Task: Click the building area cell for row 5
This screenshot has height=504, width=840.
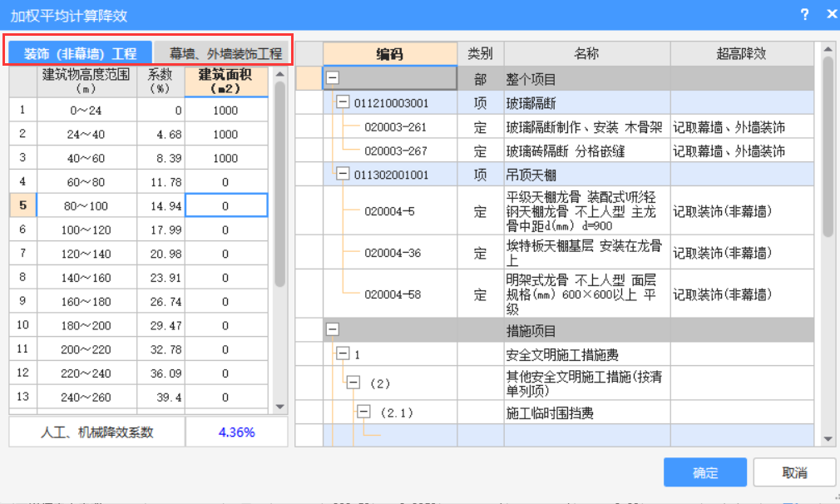Action: point(225,205)
